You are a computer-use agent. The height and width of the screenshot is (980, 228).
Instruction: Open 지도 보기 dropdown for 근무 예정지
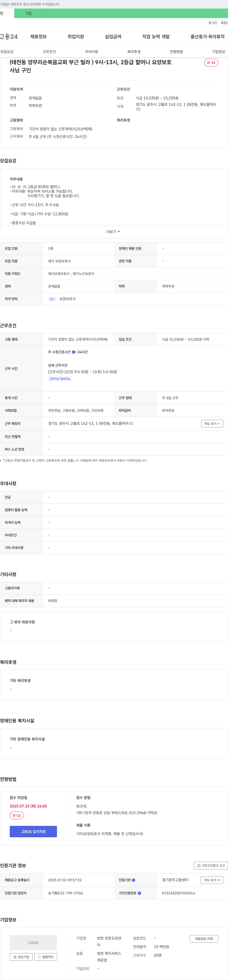212,423
